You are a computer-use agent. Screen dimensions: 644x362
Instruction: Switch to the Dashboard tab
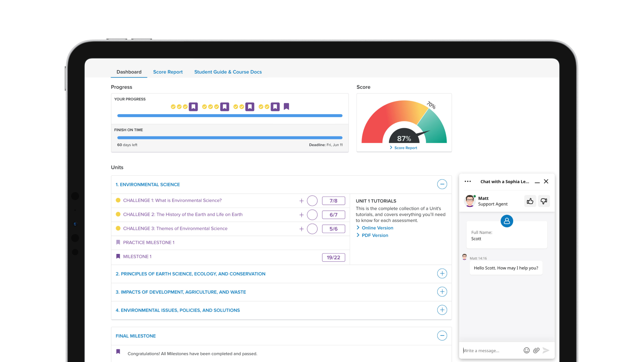tap(129, 72)
